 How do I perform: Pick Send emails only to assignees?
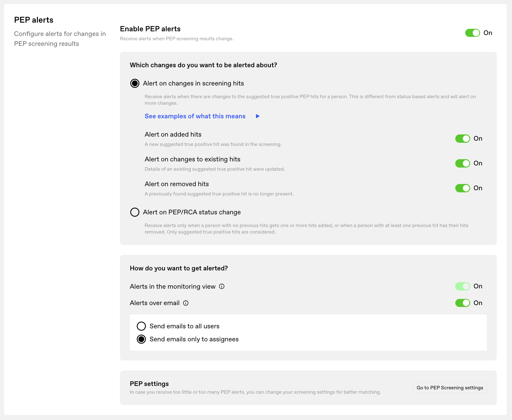[141, 339]
